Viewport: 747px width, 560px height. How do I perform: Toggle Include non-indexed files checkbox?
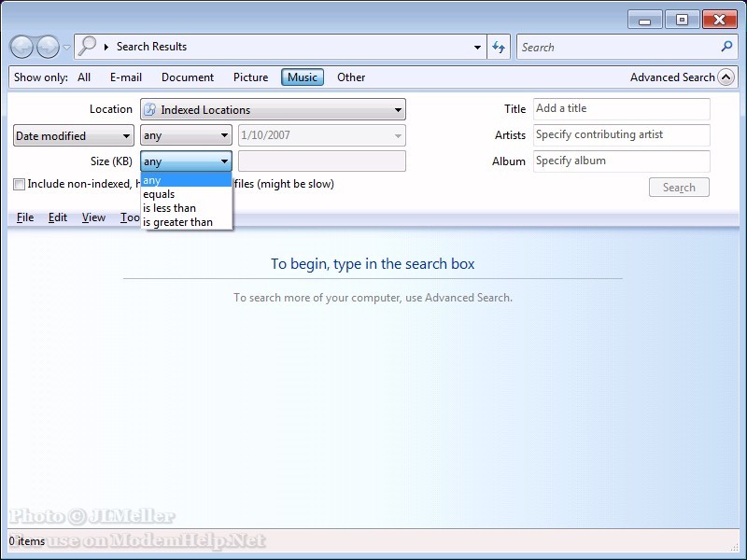[19, 184]
